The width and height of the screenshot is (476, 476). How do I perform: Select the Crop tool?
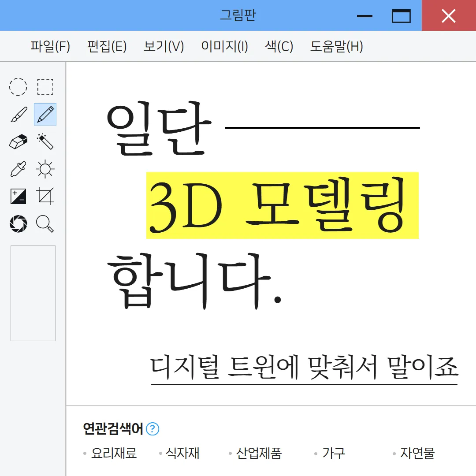[x=45, y=197]
